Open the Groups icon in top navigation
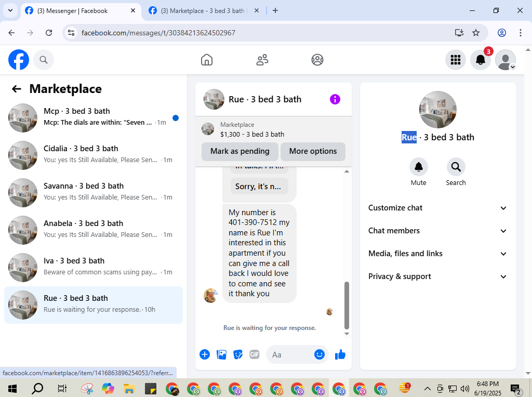Screen dimensions: 532x397 [x=317, y=60]
